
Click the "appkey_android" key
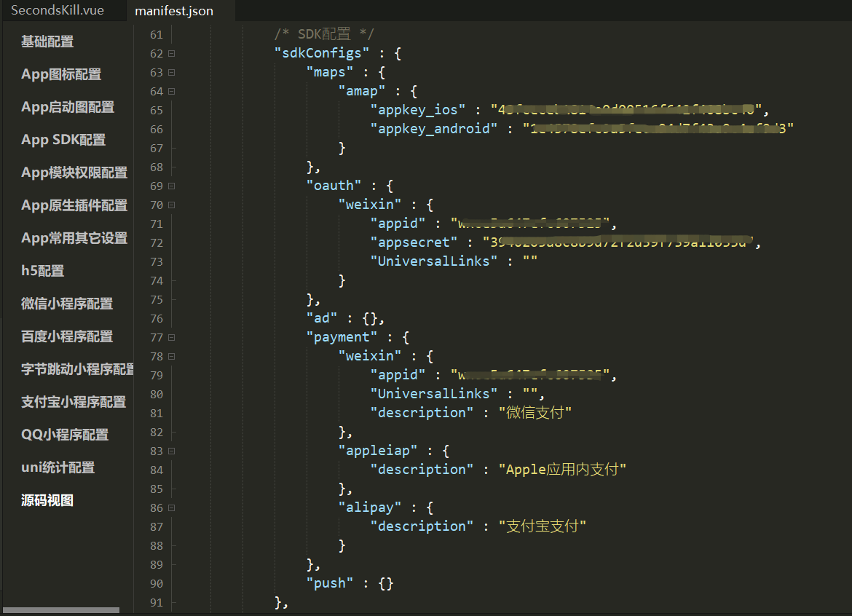tap(433, 129)
